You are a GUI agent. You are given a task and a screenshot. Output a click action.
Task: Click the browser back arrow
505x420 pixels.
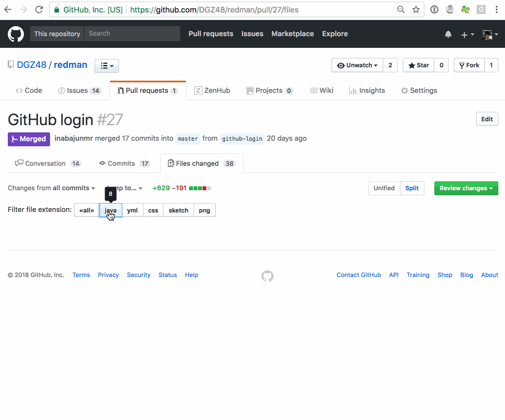pos(8,9)
